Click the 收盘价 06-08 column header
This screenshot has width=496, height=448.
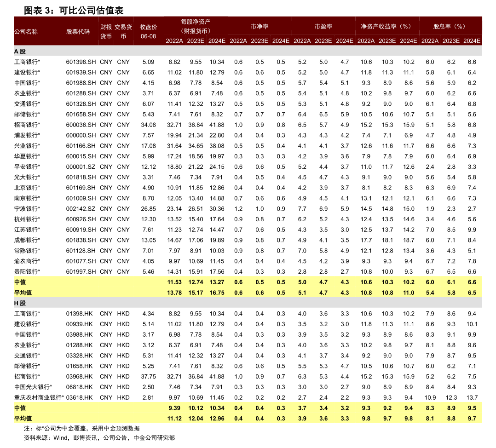click(148, 31)
